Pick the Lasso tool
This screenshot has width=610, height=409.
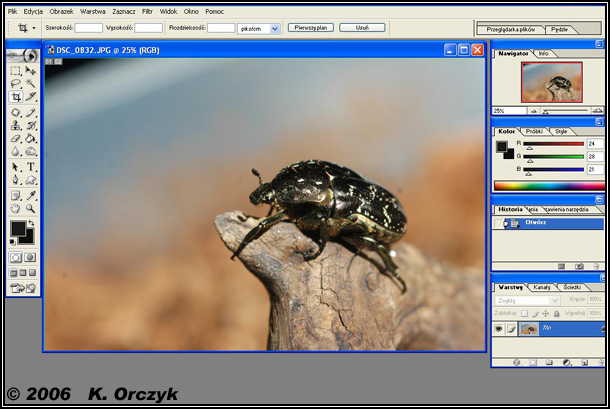pos(16,84)
